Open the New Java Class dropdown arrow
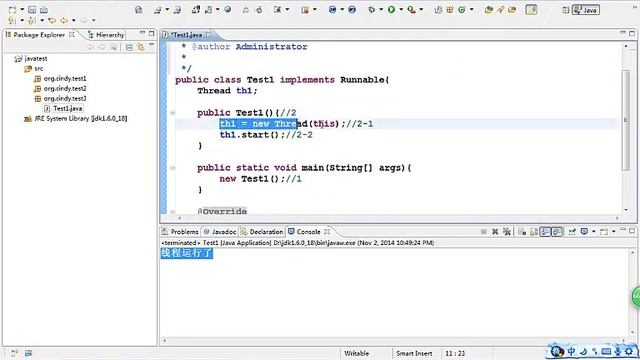This screenshot has height=360, width=640. coord(471,9)
